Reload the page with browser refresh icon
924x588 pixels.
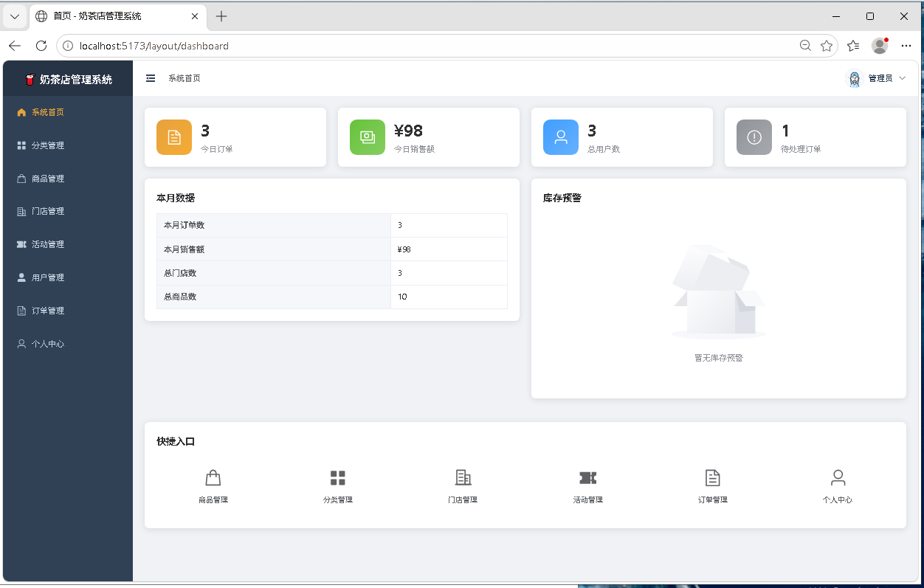point(41,46)
